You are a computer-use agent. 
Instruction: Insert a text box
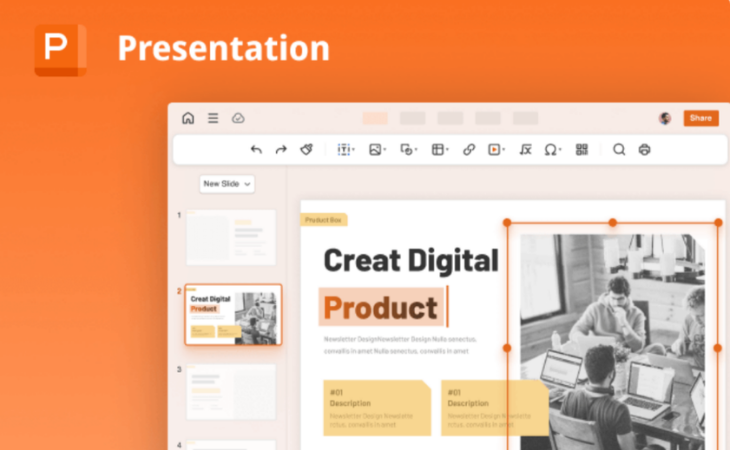tap(344, 149)
